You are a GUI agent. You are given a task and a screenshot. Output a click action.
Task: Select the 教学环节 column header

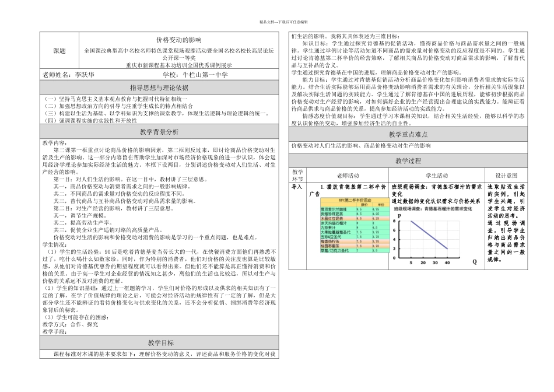297,176
